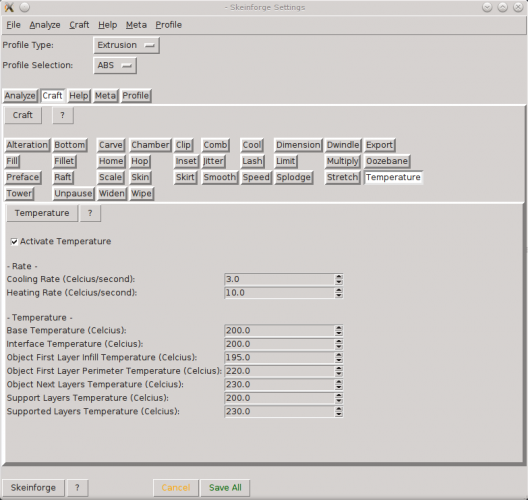
Task: Open the Profile Type Extrusion dropdown
Action: [x=126, y=45]
